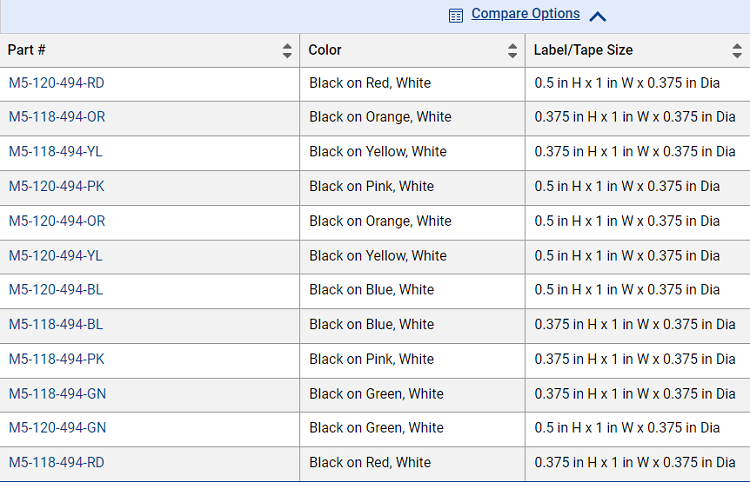Image resolution: width=750 pixels, height=482 pixels.
Task: Open part M5-120-494-BL
Action: click(x=55, y=290)
